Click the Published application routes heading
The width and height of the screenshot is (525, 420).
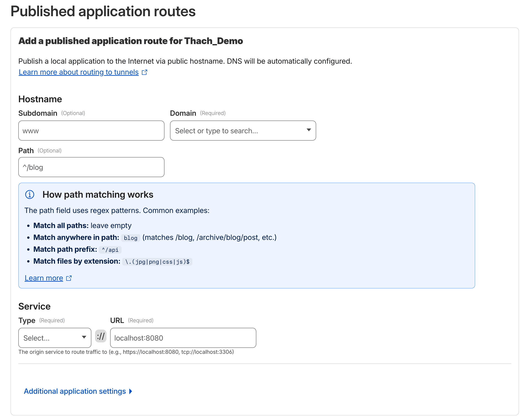coord(103,11)
